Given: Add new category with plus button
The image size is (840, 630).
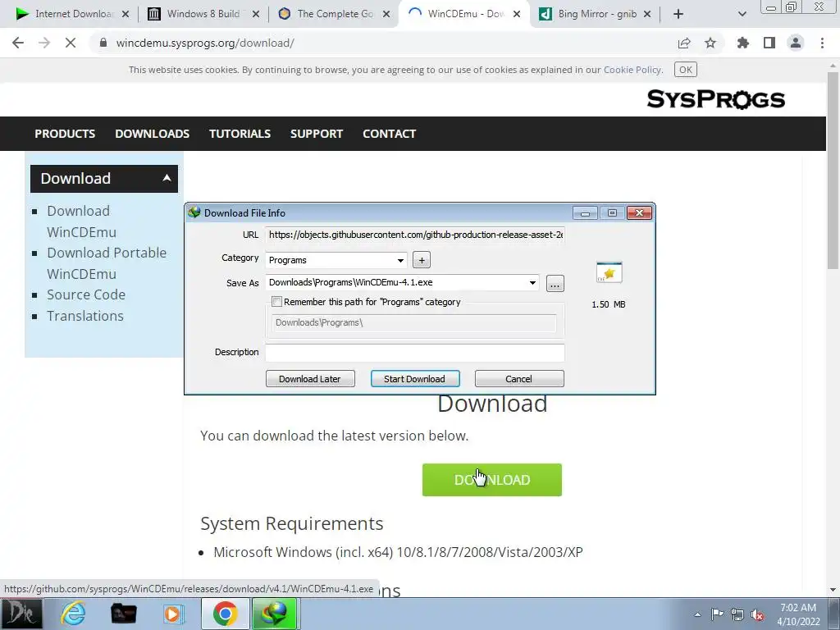Looking at the screenshot, I should 422,260.
